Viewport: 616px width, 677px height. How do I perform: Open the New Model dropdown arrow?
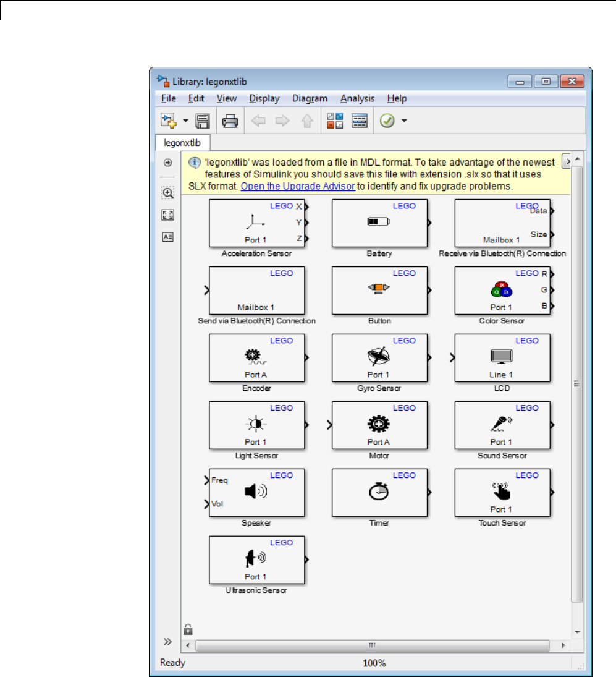(x=185, y=121)
